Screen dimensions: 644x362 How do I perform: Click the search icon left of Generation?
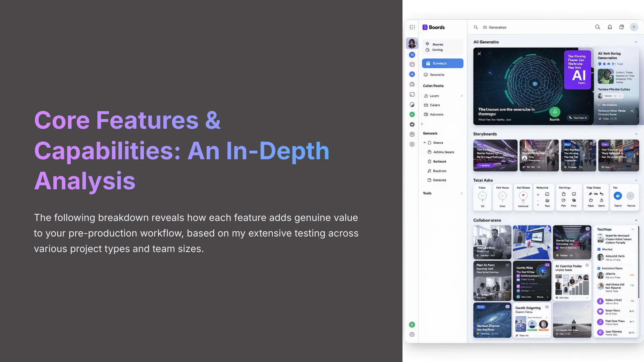(x=476, y=27)
